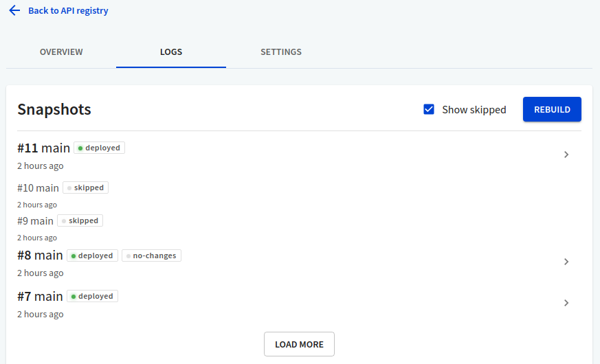Expand snapshot #8 main chevron
The image size is (600, 364).
tap(566, 262)
